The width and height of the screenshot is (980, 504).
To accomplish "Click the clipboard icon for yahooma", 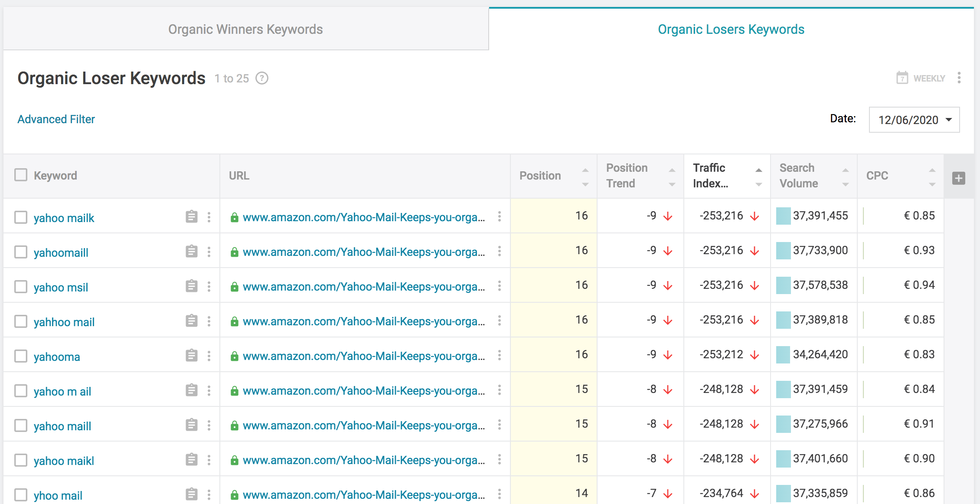I will point(191,355).
